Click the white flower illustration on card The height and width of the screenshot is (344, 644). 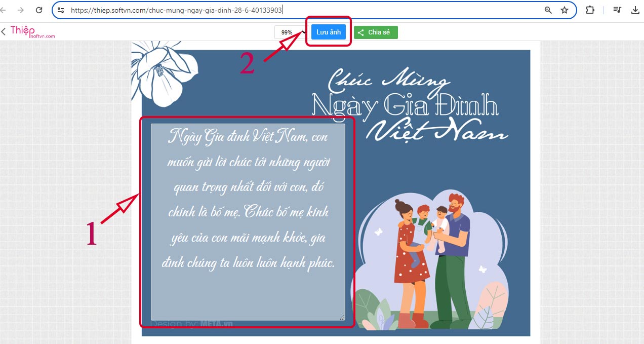pos(161,72)
